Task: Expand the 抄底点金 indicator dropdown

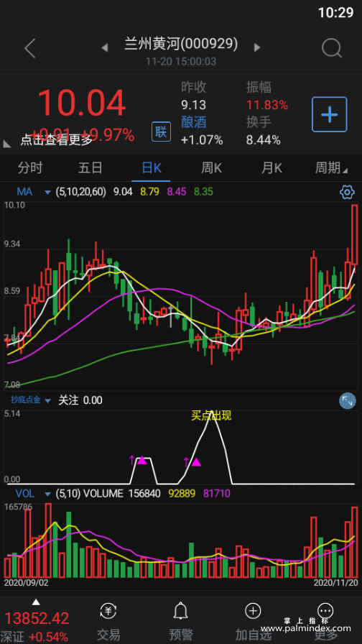Action: [48, 400]
